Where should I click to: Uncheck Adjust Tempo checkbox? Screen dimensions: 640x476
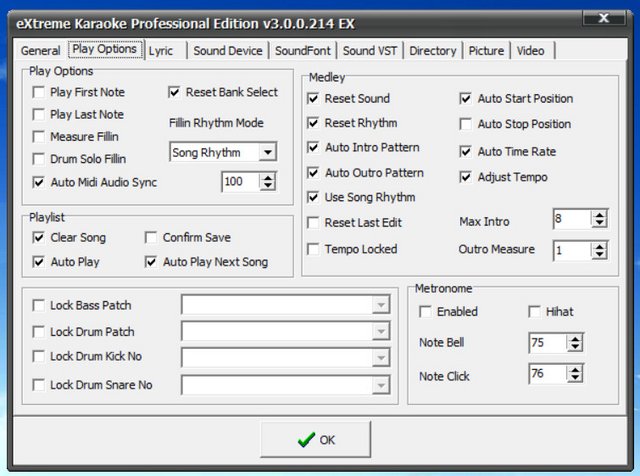tap(465, 177)
